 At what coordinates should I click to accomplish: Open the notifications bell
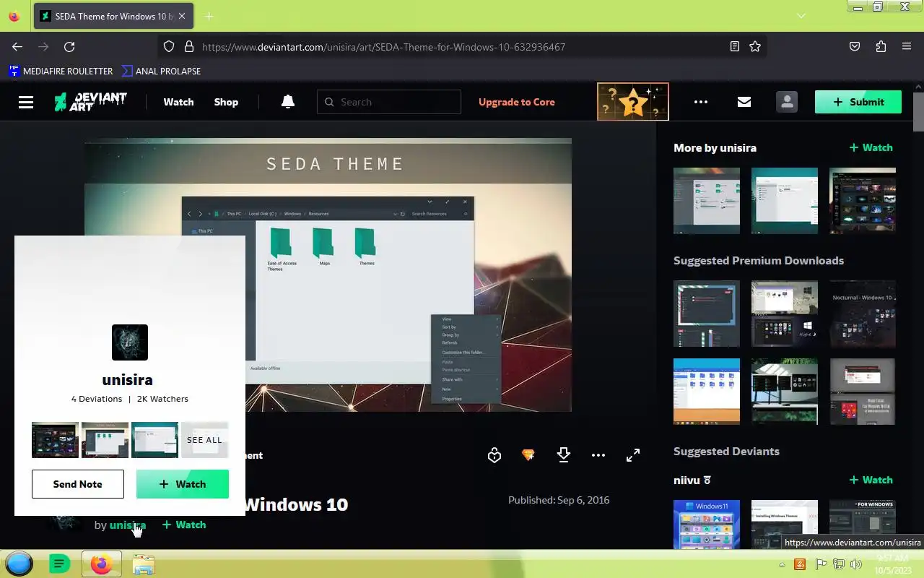(288, 102)
